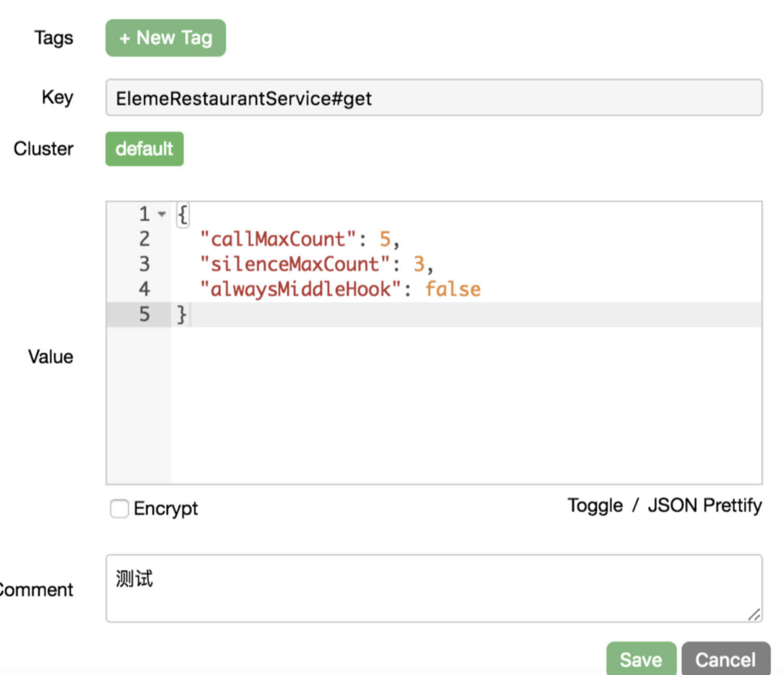Click the Toggle editor link
The height and width of the screenshot is (675, 784).
(x=595, y=505)
